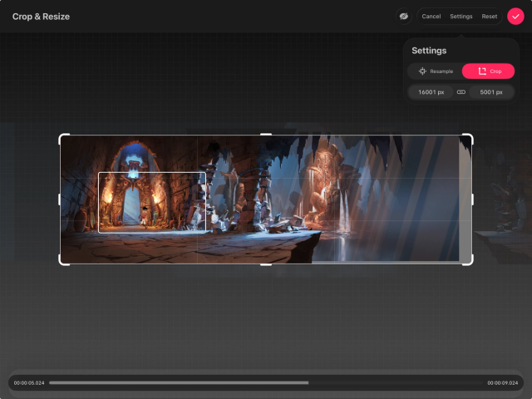Click the top edge middle crop handle

(266, 135)
